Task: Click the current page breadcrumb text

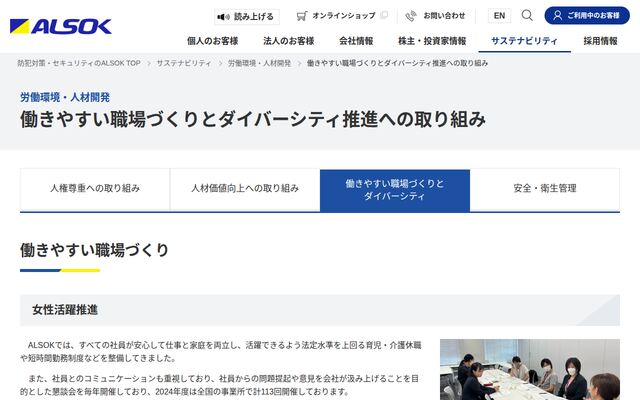Action: point(397,63)
